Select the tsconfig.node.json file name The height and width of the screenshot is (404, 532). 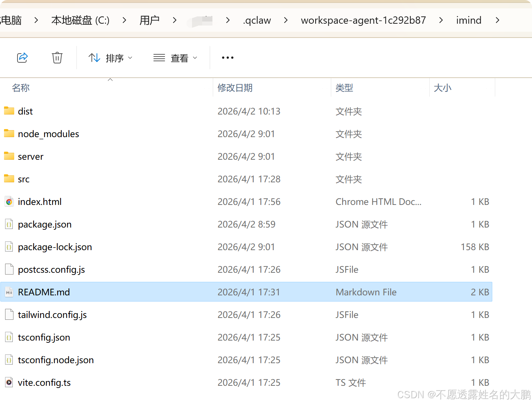[56, 360]
